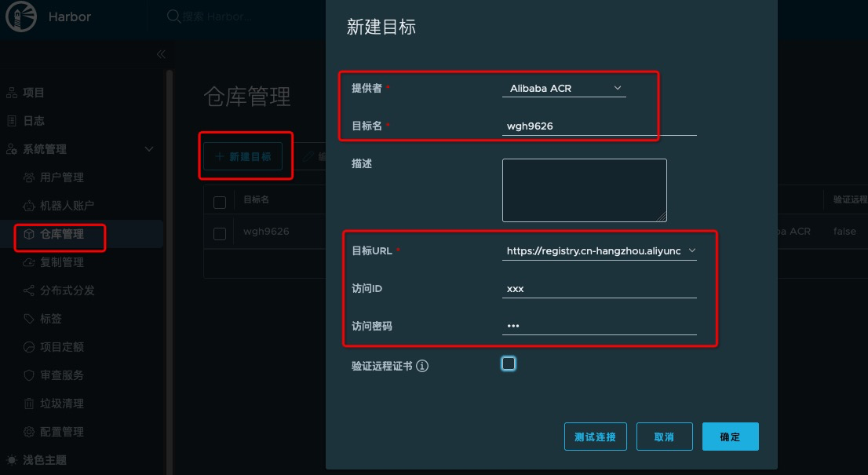Click the 项目 projects icon
Viewport: 868px width, 475px height.
tap(12, 93)
